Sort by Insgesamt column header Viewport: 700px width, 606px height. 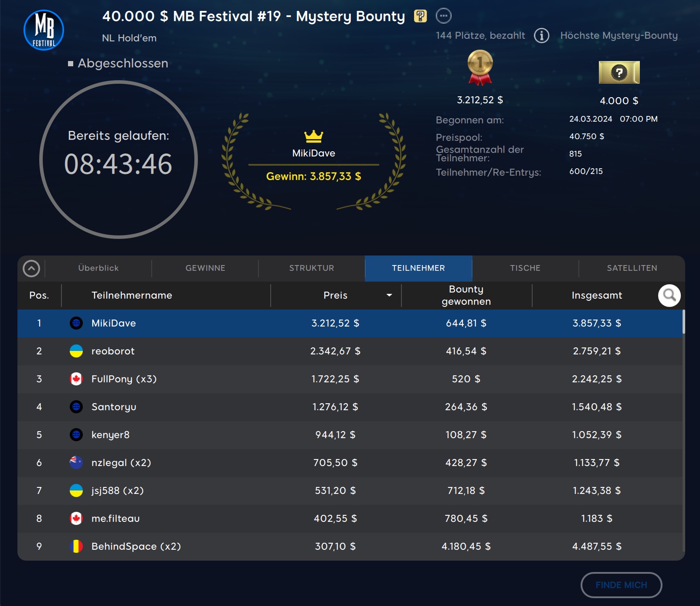tap(596, 296)
